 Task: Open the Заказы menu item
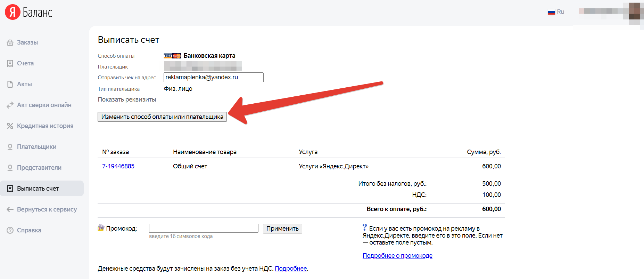(27, 42)
